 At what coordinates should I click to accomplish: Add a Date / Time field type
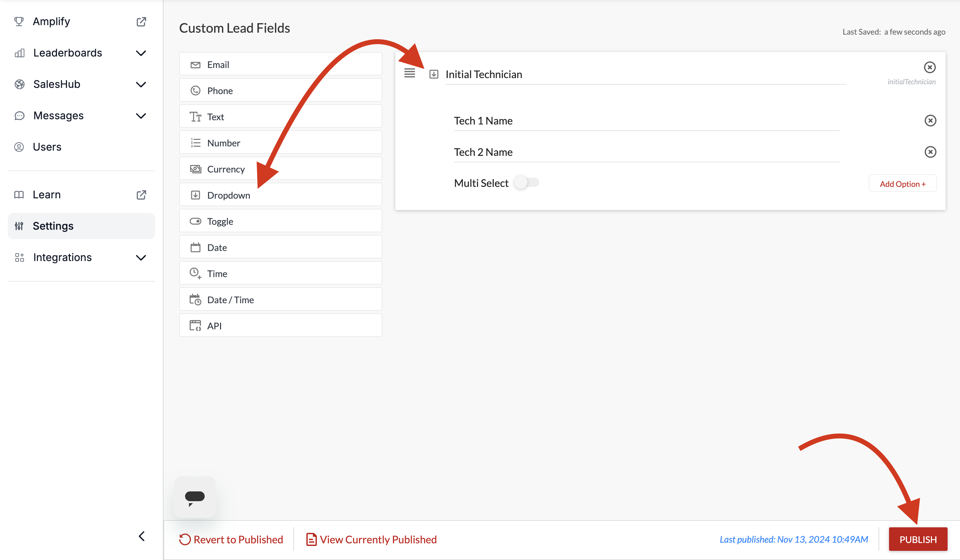pyautogui.click(x=280, y=299)
